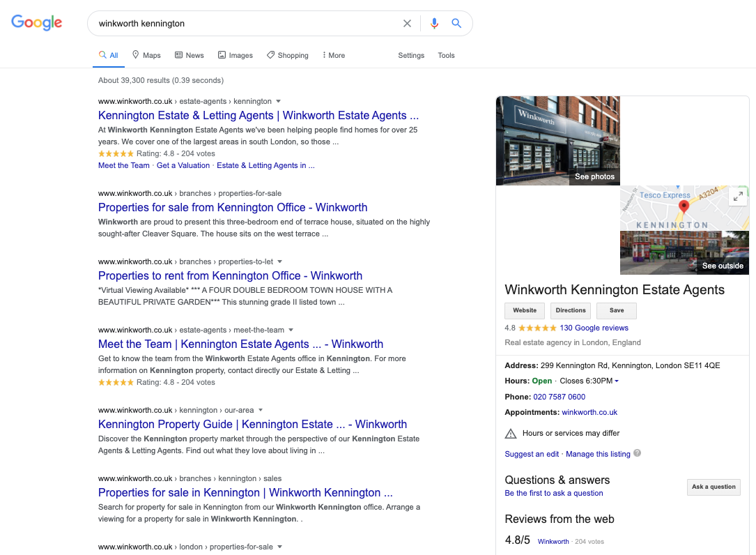Screen dimensions: 756x555
Task: Switch to the Maps tab
Action: [x=146, y=56]
